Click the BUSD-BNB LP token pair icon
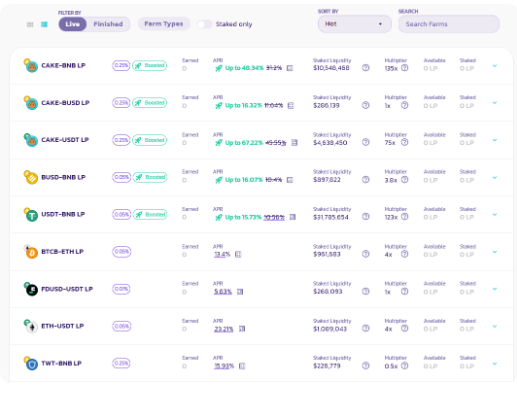This screenshot has width=517, height=398. 31,177
